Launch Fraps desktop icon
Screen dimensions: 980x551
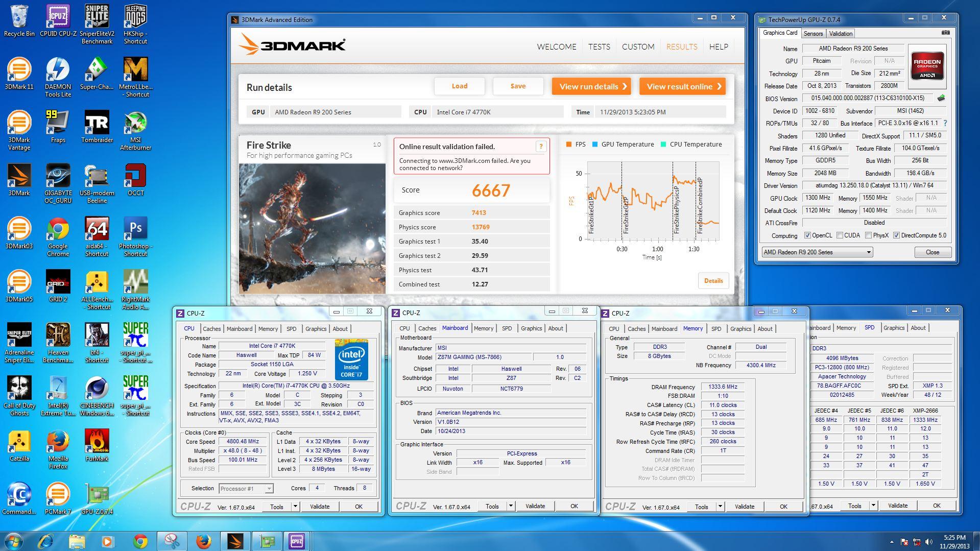click(58, 127)
